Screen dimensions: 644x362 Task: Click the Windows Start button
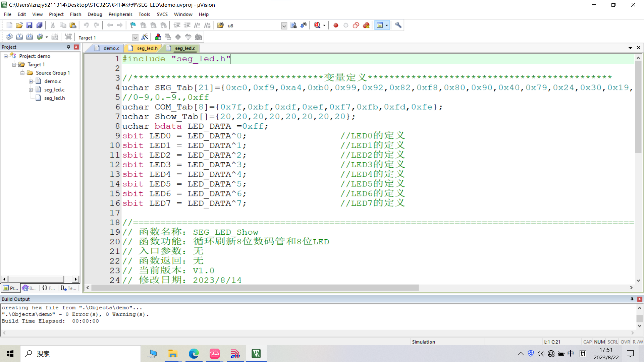10,354
